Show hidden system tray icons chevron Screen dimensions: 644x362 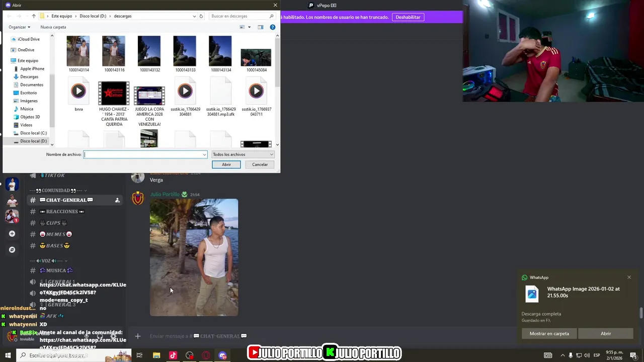pyautogui.click(x=562, y=355)
